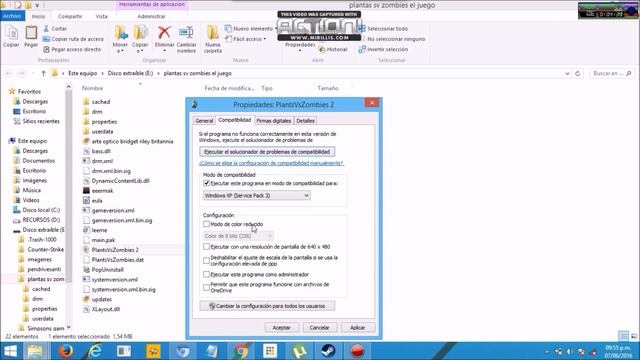
Task: Select the PlantsVsZombies 2 file
Action: pyautogui.click(x=115, y=250)
